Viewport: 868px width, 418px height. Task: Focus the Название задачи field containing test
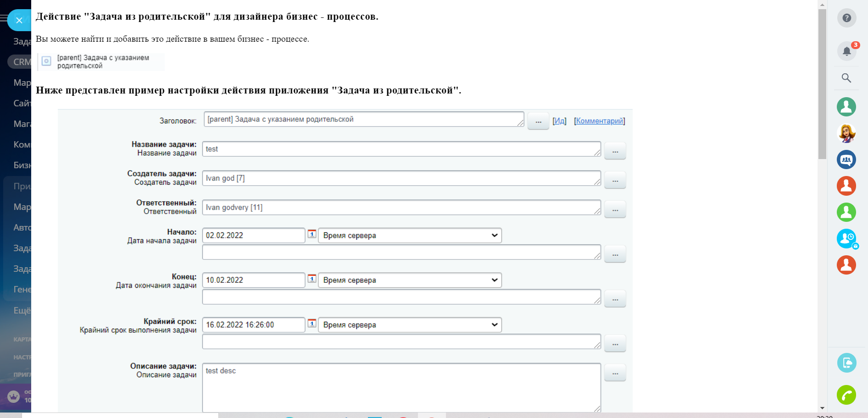401,149
